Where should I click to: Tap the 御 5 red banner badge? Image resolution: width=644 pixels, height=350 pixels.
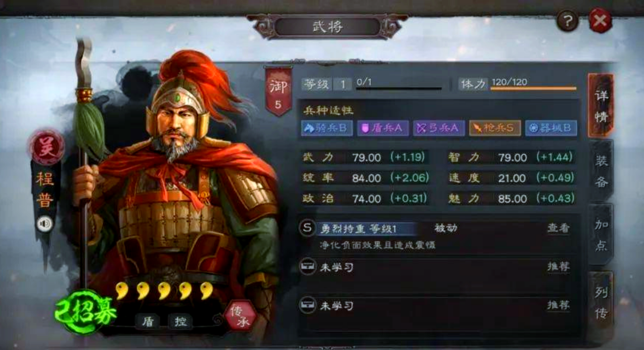[x=278, y=92]
